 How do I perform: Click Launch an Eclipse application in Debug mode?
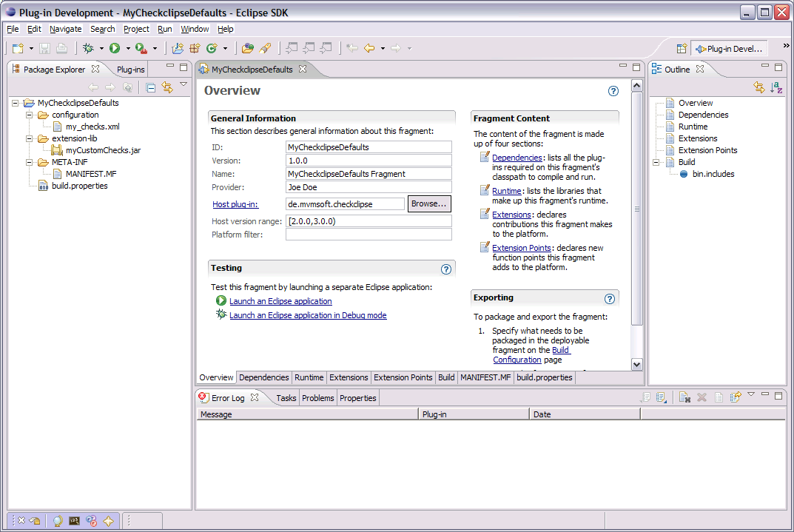tap(308, 315)
